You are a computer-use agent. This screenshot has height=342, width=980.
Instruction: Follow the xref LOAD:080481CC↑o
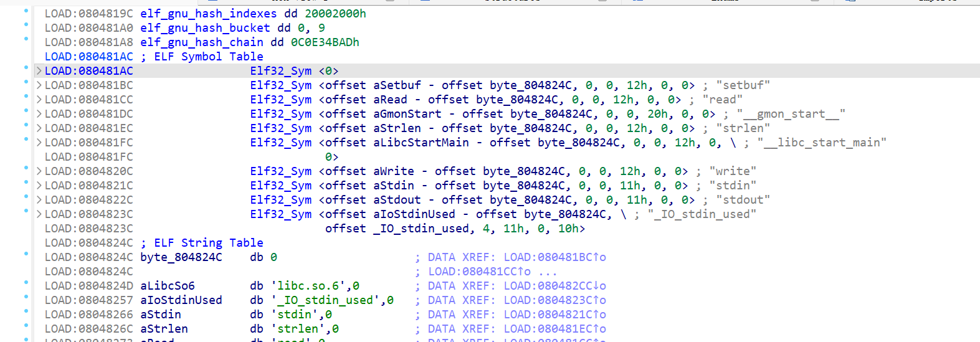tap(480, 272)
